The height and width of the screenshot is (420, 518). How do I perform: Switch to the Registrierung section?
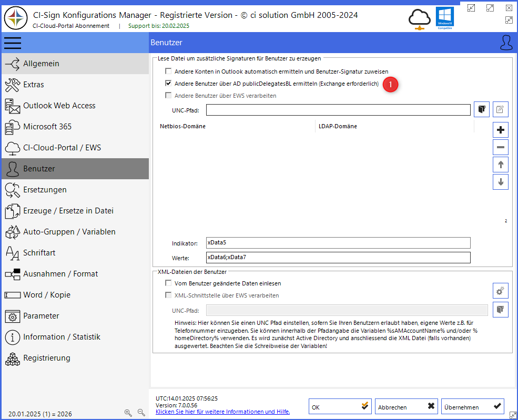[51, 358]
